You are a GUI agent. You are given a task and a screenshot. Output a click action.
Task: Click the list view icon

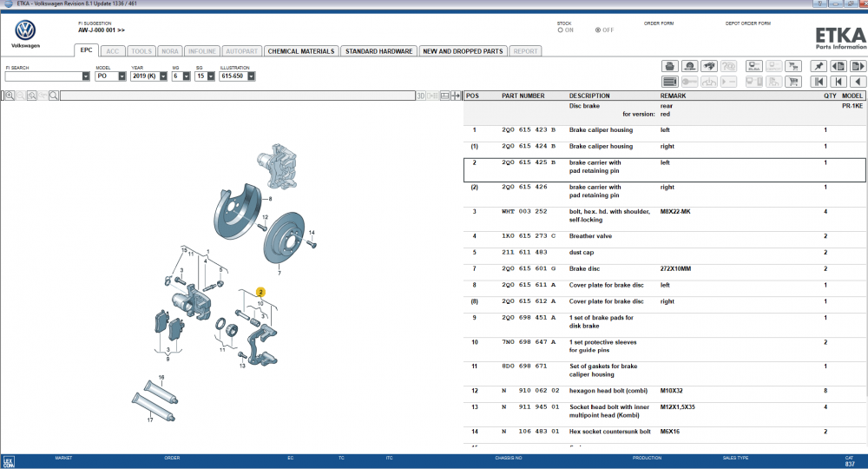(x=669, y=82)
